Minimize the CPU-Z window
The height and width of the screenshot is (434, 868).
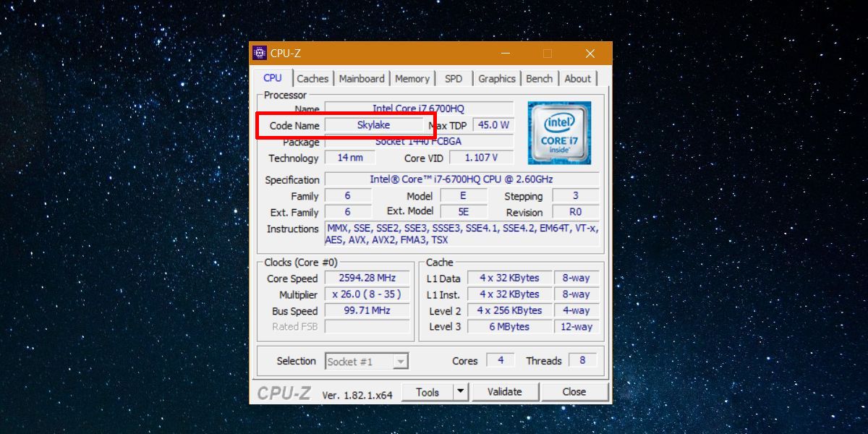click(x=506, y=53)
